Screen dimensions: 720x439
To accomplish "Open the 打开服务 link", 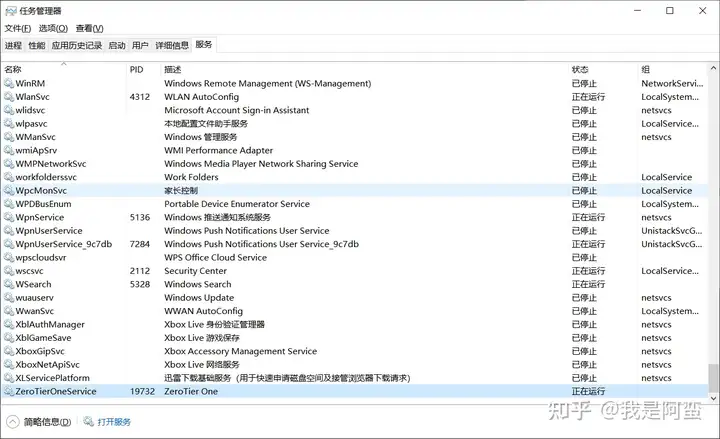I will point(114,422).
